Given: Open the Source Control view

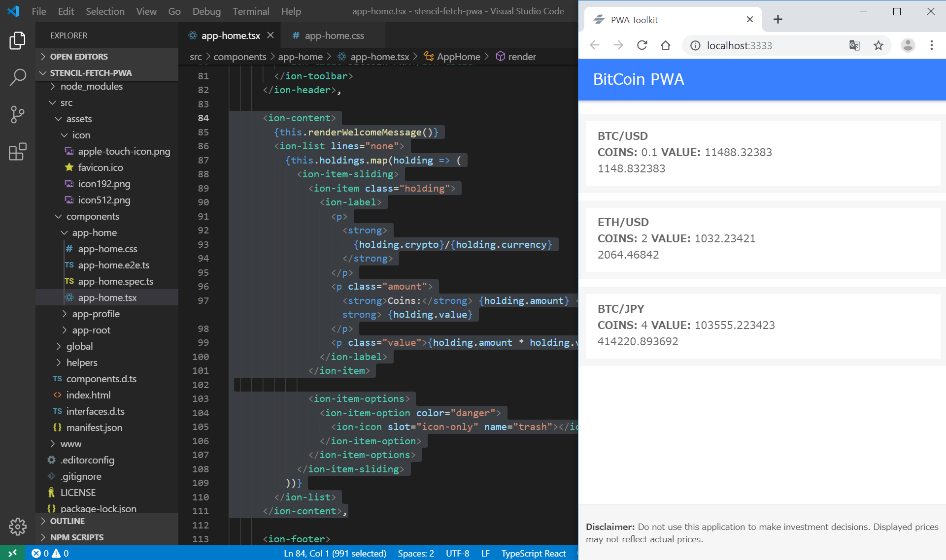Looking at the screenshot, I should (17, 114).
